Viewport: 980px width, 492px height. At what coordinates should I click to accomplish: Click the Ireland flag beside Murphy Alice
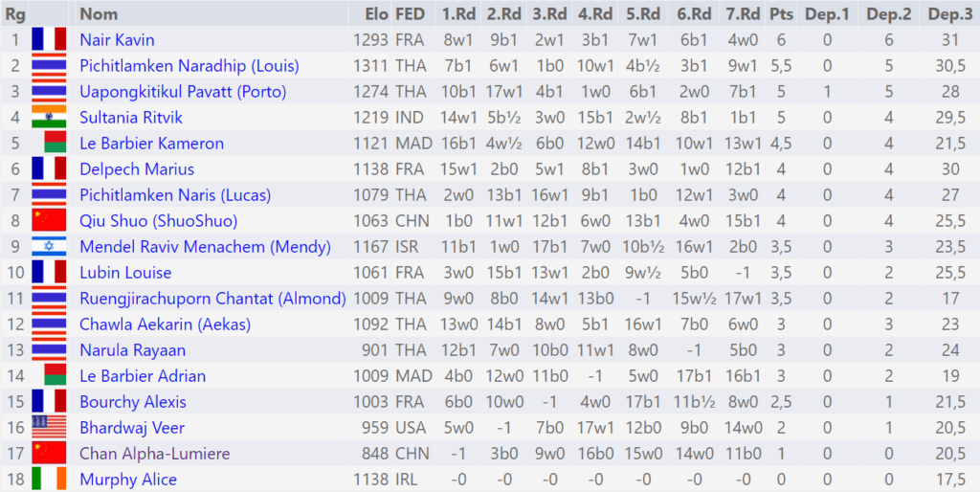[x=49, y=480]
